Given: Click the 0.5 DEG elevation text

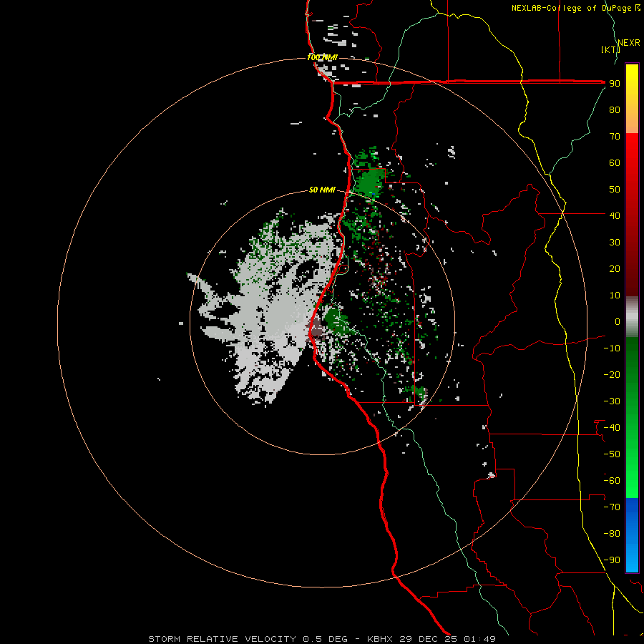Looking at the screenshot, I should click(326, 639).
